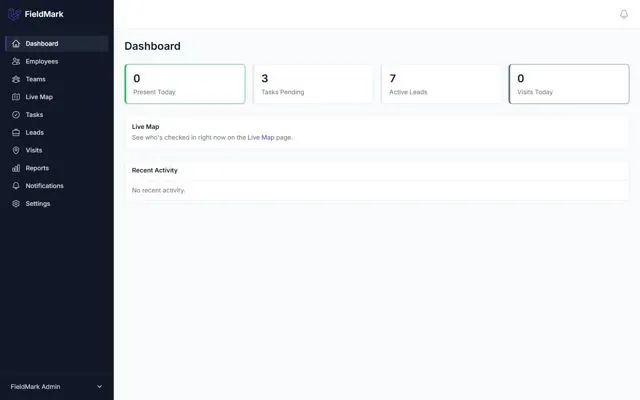Click the FieldMark Admin user name

click(36, 387)
